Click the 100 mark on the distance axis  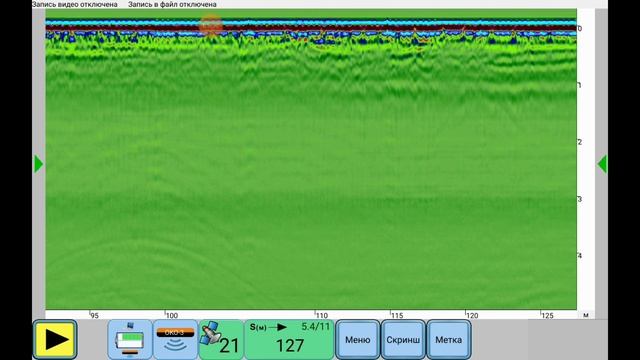(x=171, y=316)
